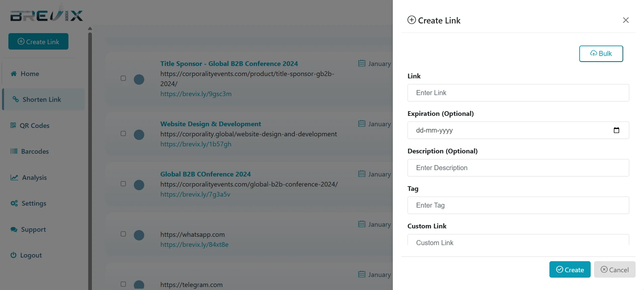Click the Bulk upload button
644x290 pixels.
pyautogui.click(x=601, y=54)
